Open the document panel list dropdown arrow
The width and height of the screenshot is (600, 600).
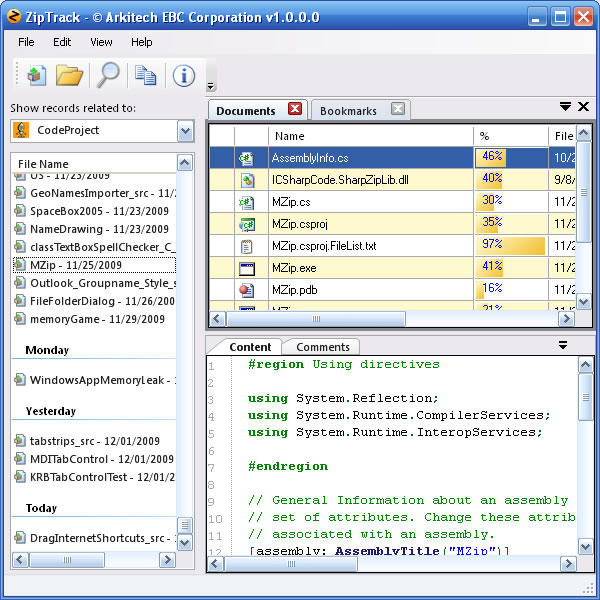click(565, 106)
